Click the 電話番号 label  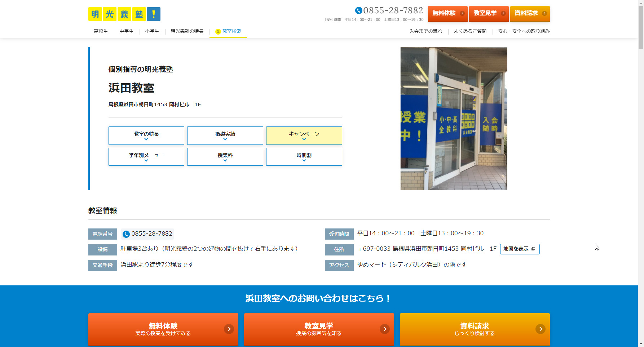pos(103,234)
